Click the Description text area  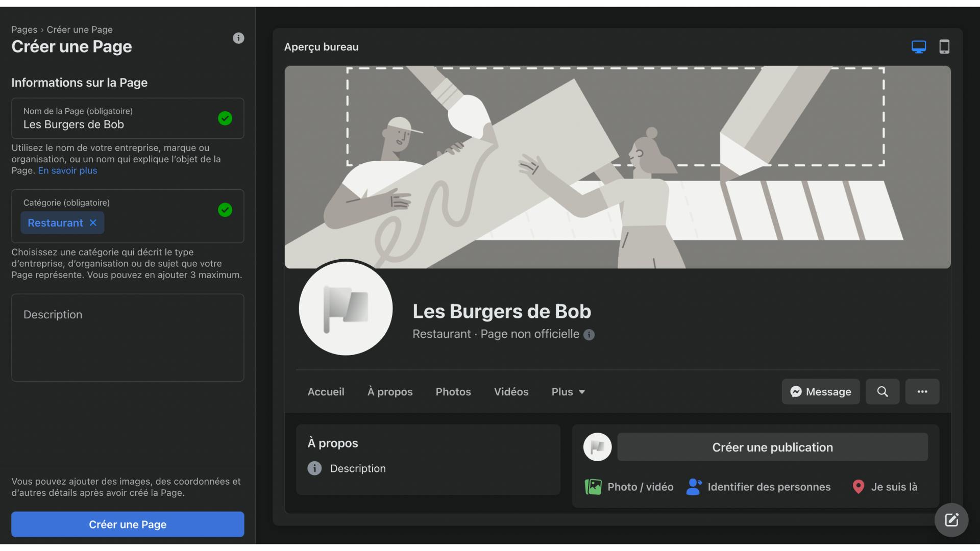[x=128, y=338]
